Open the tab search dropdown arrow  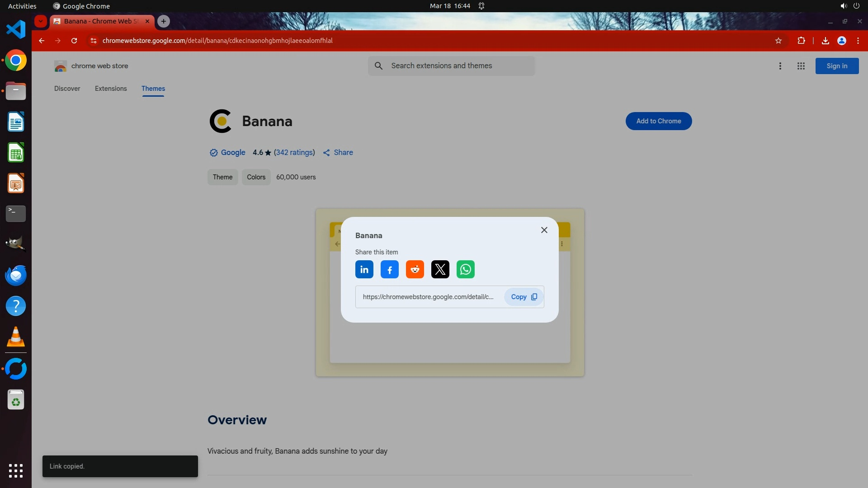41,21
